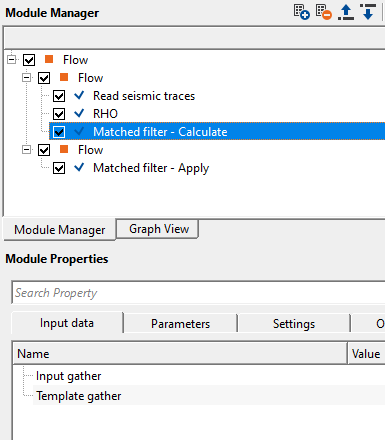Select the RHO module row

tap(105, 114)
